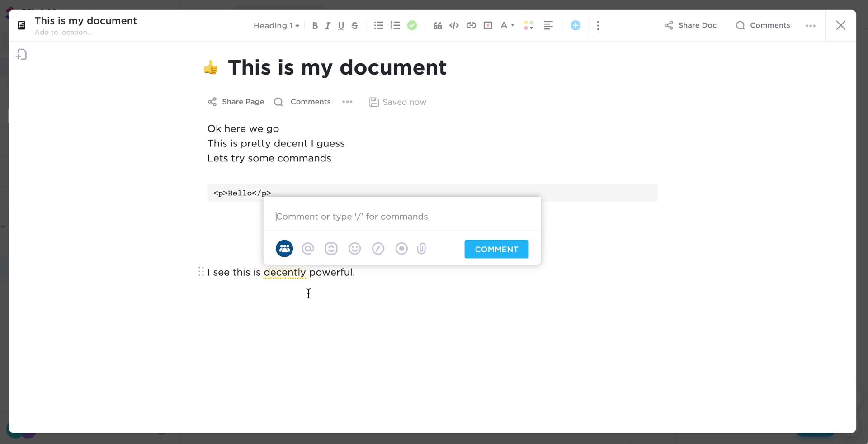Image resolution: width=868 pixels, height=444 pixels.
Task: Click the header title 'This is my document'
Action: click(x=85, y=21)
